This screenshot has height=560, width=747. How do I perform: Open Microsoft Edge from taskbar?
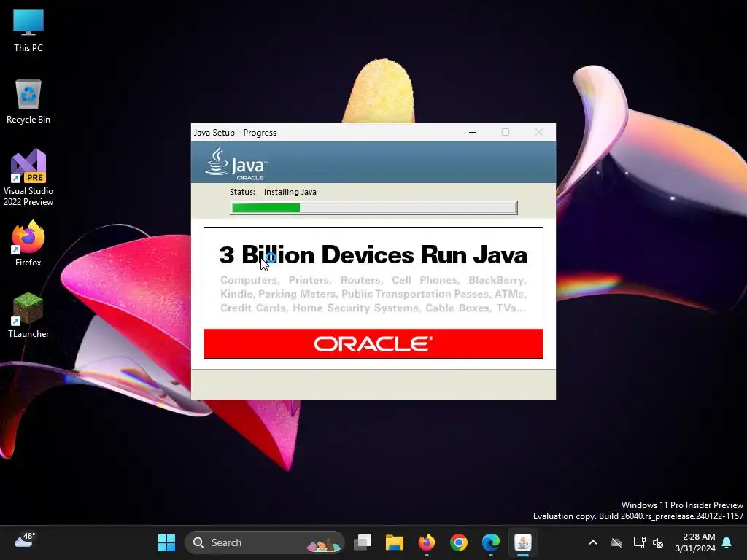(491, 542)
